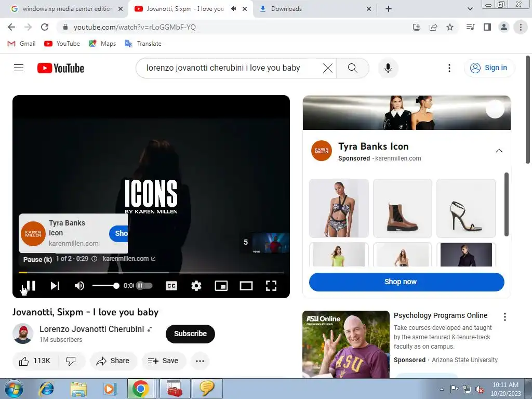This screenshot has width=532, height=399.
Task: Click the Sign in button
Action: point(489,68)
